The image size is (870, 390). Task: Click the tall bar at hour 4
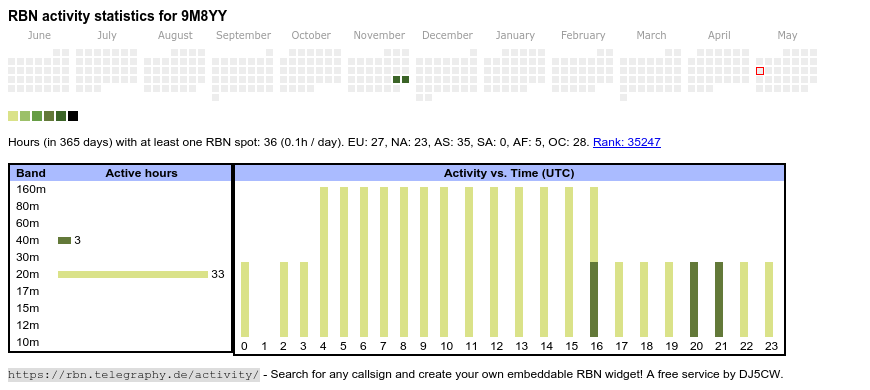tap(324, 262)
